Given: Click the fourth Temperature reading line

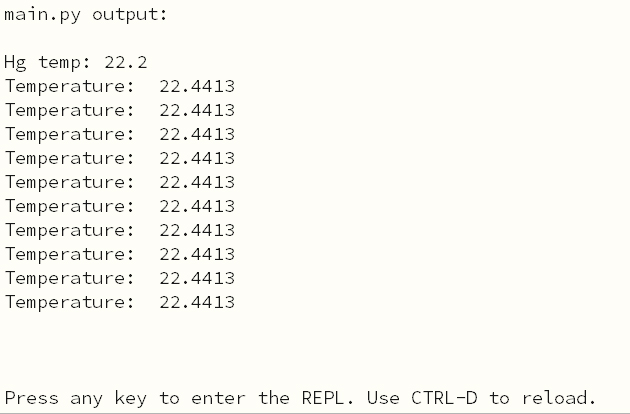Looking at the screenshot, I should (120, 158).
